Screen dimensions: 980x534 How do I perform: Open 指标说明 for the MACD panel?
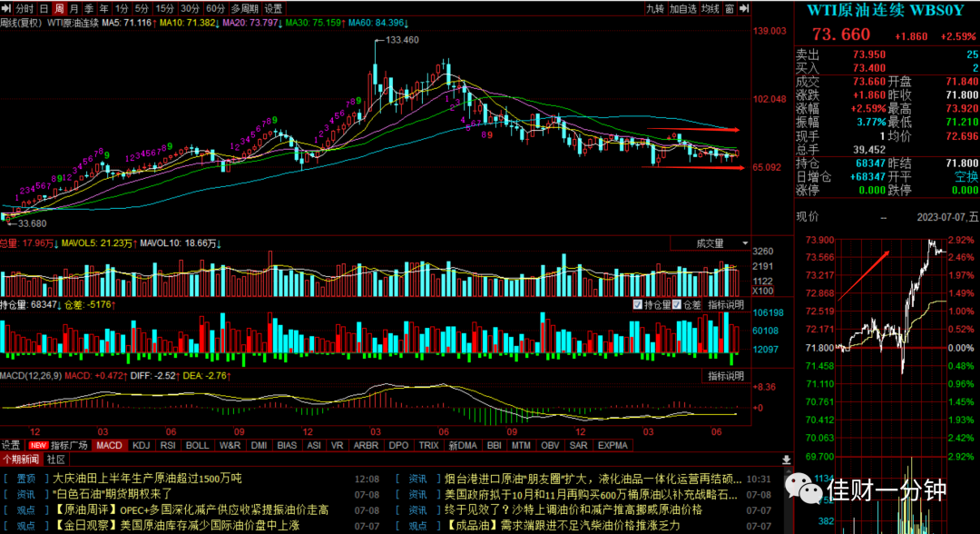(x=726, y=376)
